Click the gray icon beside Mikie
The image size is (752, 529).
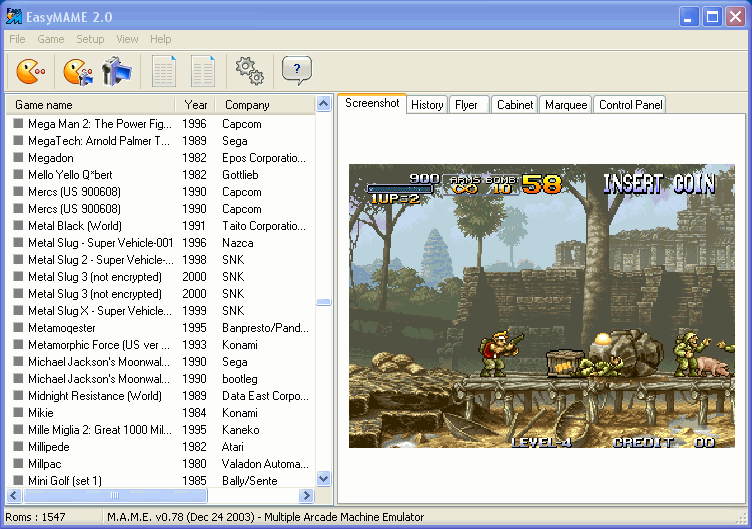pyautogui.click(x=18, y=412)
